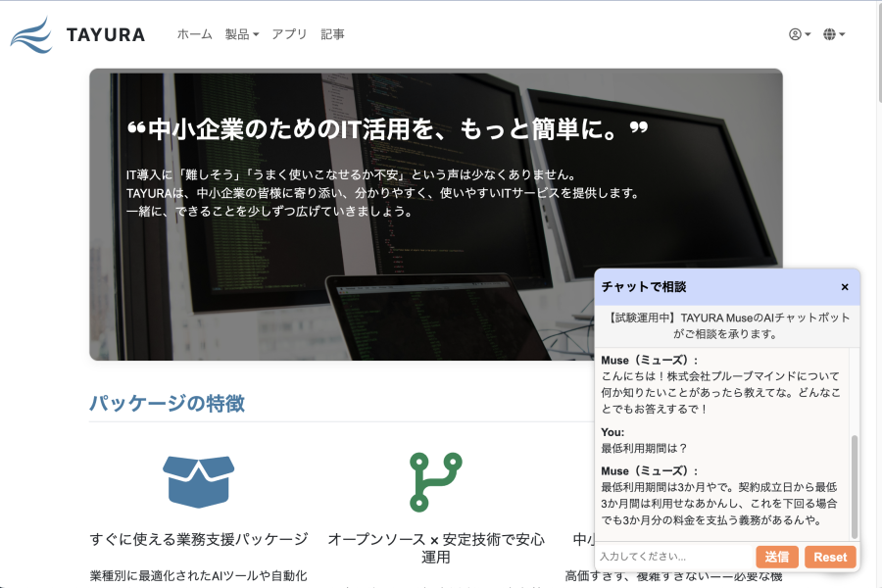Screen dimensions: 882x588
Task: Click the 【試験運用中】 chat notice text
Action: [727, 325]
